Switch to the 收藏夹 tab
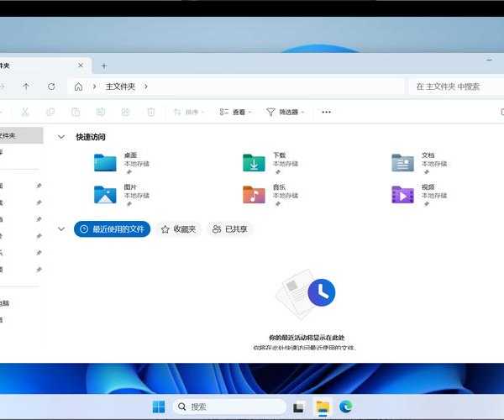This screenshot has width=504, height=420. coord(178,228)
